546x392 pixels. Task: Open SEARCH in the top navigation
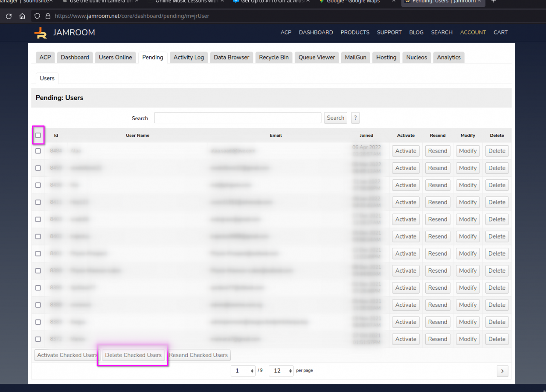tap(441, 32)
